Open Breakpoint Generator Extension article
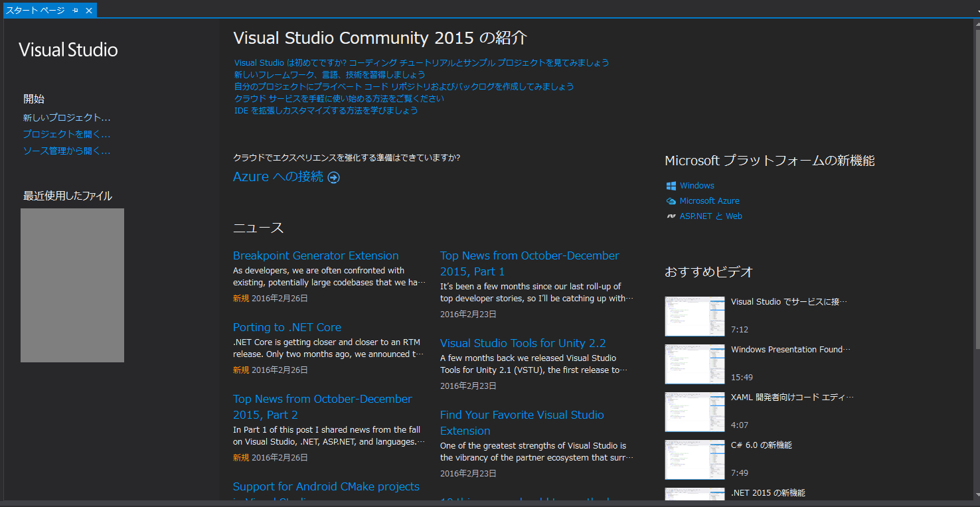 tap(316, 255)
